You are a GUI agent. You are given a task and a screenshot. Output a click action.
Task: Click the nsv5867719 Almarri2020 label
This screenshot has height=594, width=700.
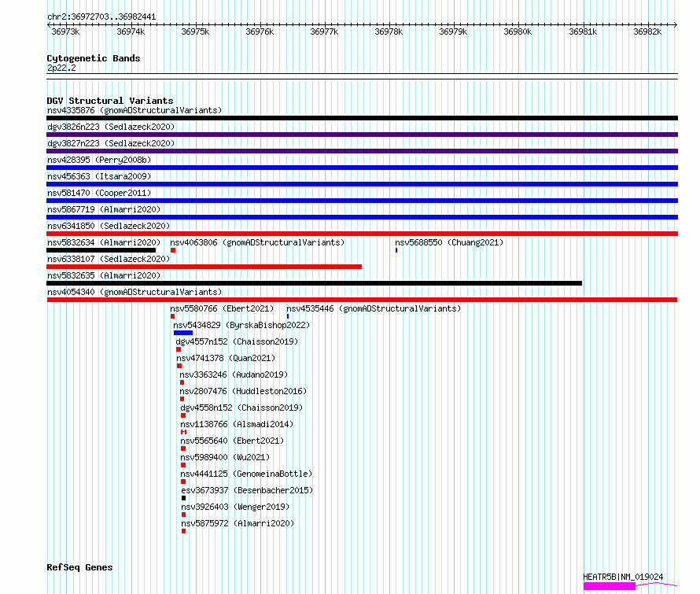104,209
